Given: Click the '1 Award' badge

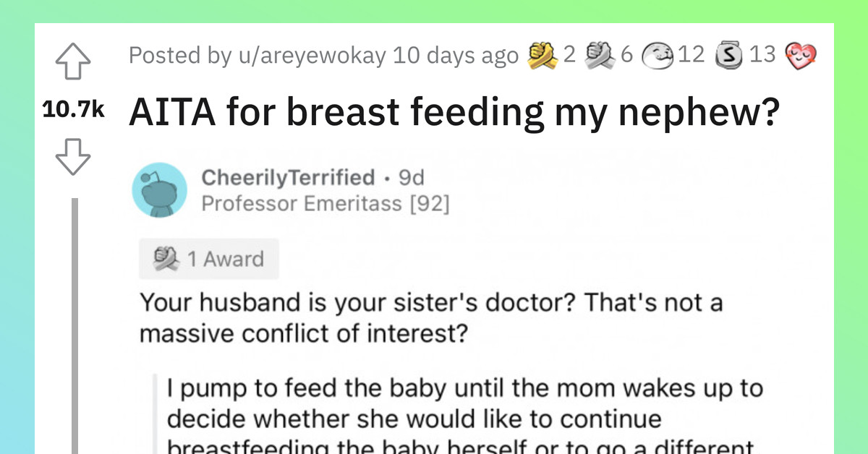Looking at the screenshot, I should pyautogui.click(x=208, y=258).
